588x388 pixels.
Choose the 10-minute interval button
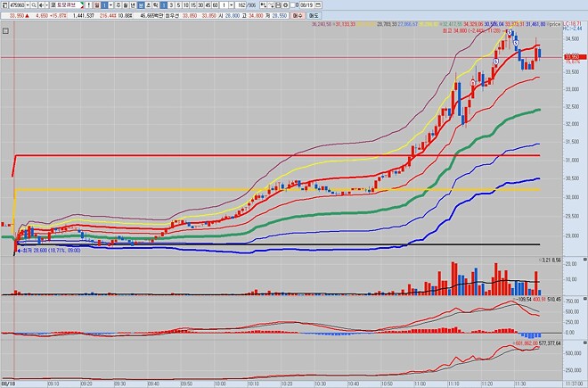(186, 5)
